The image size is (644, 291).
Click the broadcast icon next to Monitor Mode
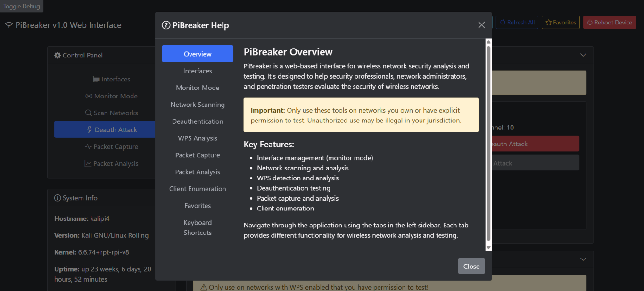89,96
